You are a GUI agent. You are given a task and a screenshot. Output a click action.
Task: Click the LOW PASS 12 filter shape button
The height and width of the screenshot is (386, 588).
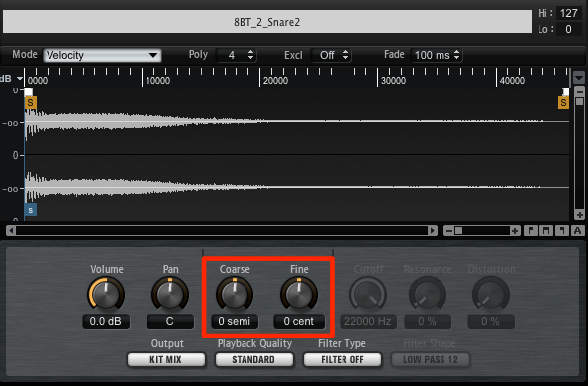tap(431, 360)
